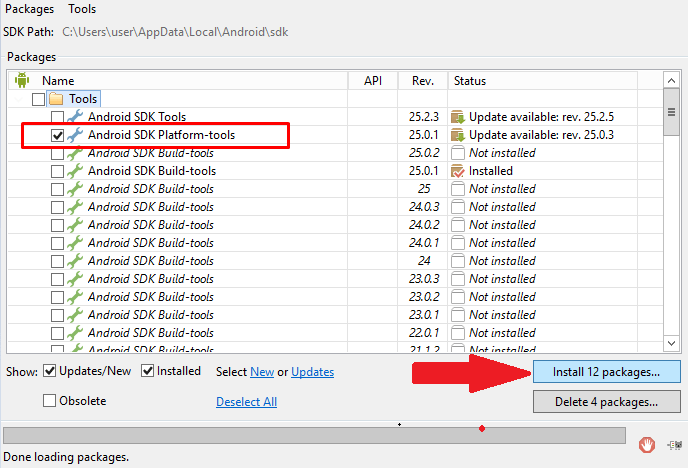This screenshot has height=468, width=688.
Task: Check the Tools folder checkbox
Action: pyautogui.click(x=39, y=99)
